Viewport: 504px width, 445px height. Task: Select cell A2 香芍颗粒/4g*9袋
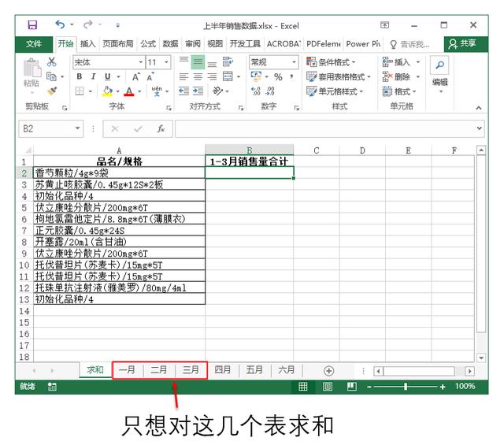point(119,172)
